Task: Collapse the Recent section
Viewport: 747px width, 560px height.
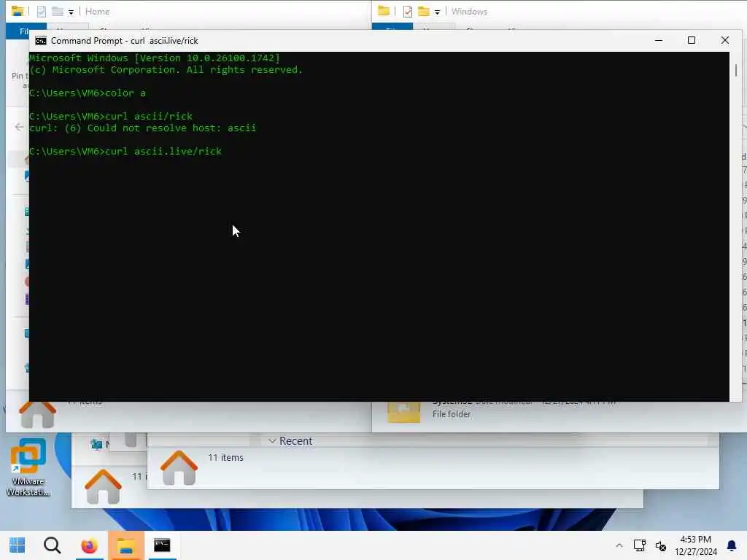Action: coord(272,441)
